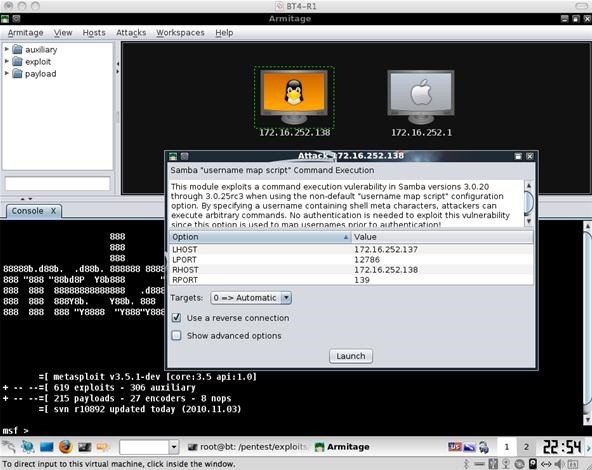Click the pin icon in Attack dialog title bar
This screenshot has width=592, height=470.
[x=184, y=156]
